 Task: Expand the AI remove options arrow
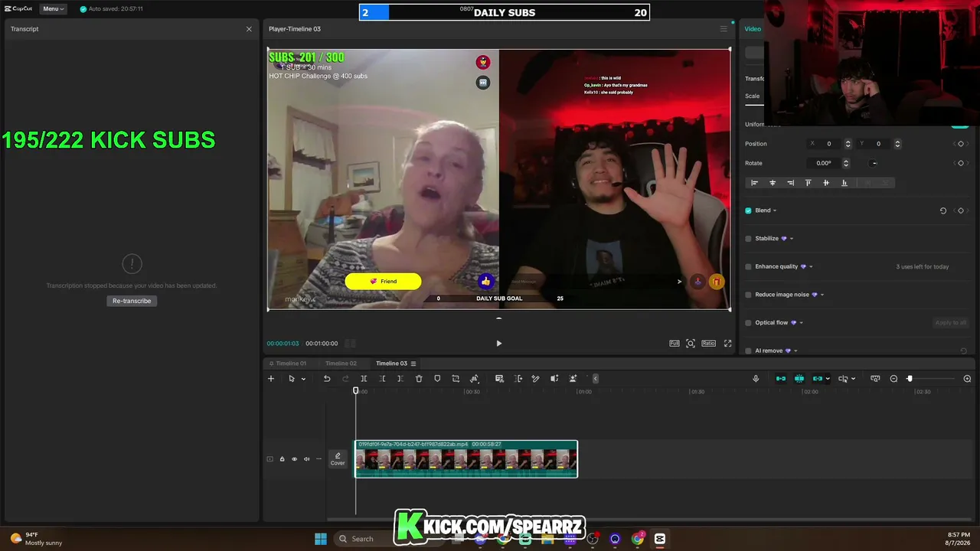tap(795, 350)
